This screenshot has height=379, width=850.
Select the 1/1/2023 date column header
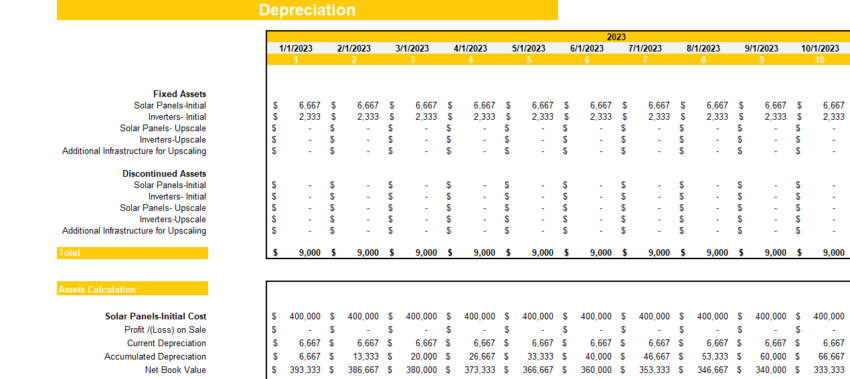coord(296,49)
